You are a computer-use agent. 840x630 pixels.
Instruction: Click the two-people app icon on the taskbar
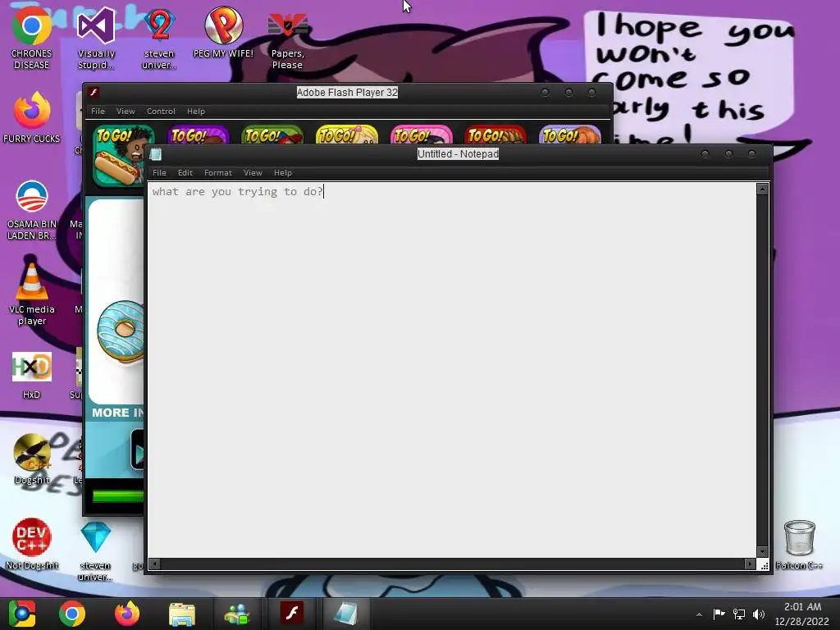tap(237, 614)
